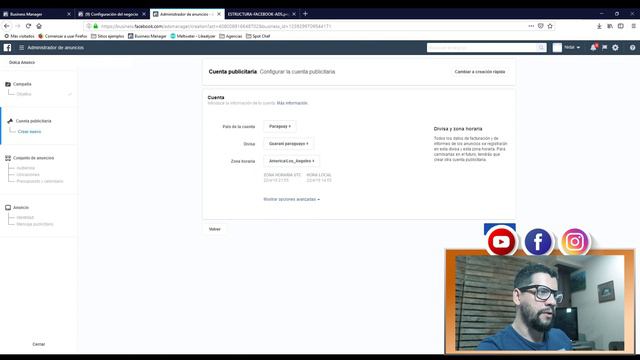Click the Campaña folder icon in sidebar
The width and height of the screenshot is (640, 360).
(x=8, y=84)
